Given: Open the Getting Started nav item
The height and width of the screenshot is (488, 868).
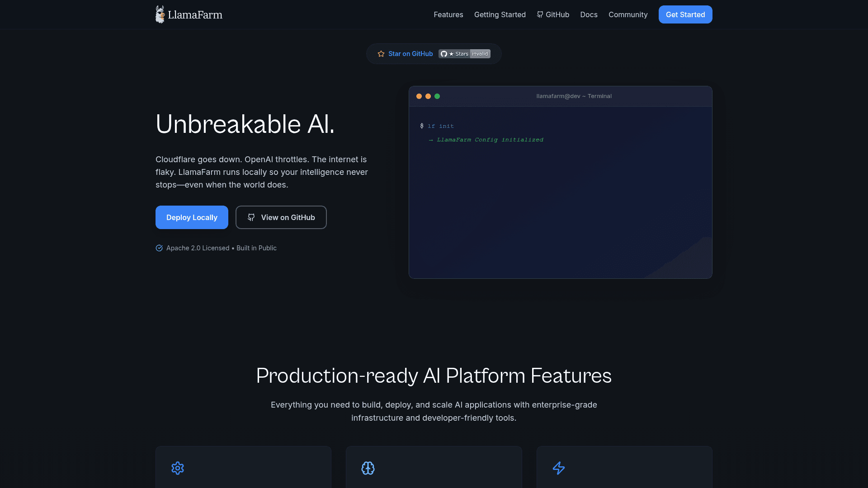Looking at the screenshot, I should tap(500, 14).
